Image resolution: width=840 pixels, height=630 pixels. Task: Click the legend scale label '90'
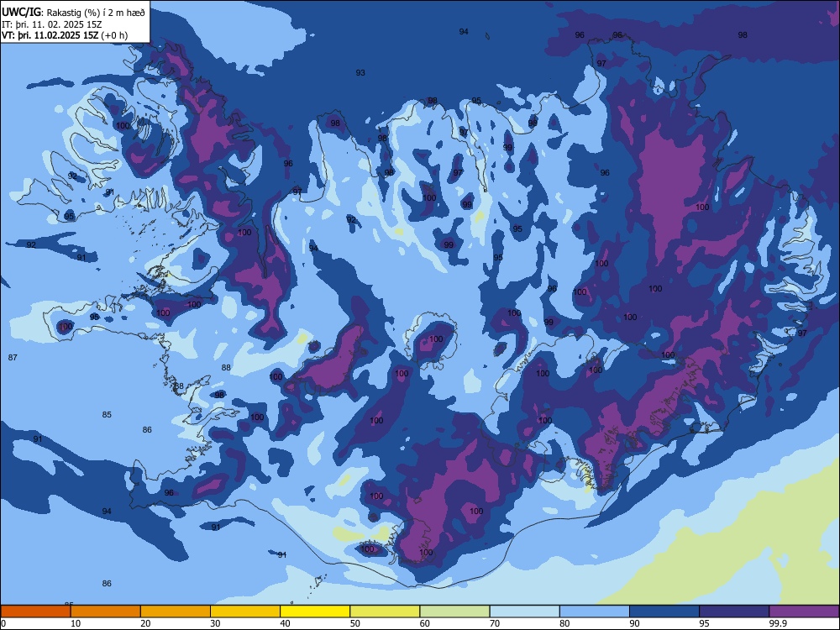click(x=634, y=623)
